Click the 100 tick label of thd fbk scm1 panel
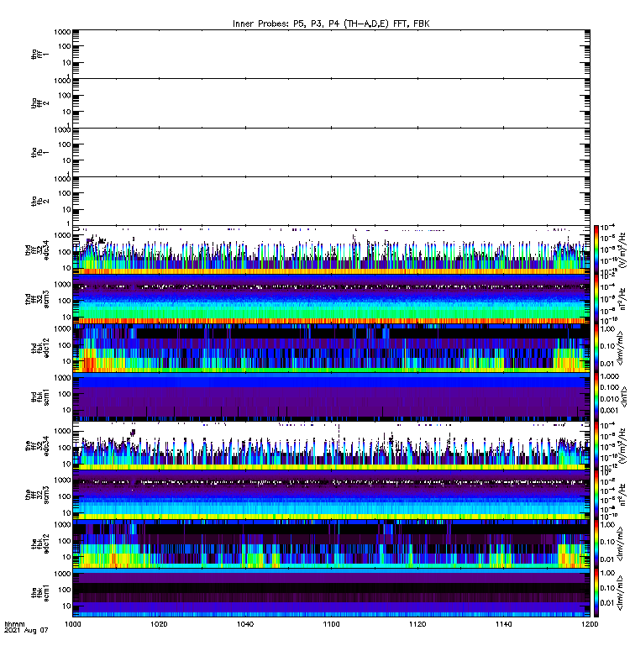The height and width of the screenshot is (672, 630). (x=65, y=394)
